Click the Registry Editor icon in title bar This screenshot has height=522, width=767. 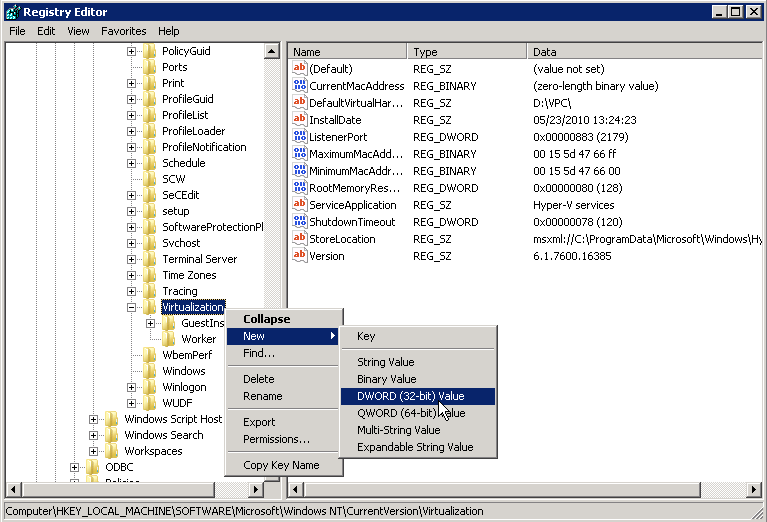[x=11, y=11]
